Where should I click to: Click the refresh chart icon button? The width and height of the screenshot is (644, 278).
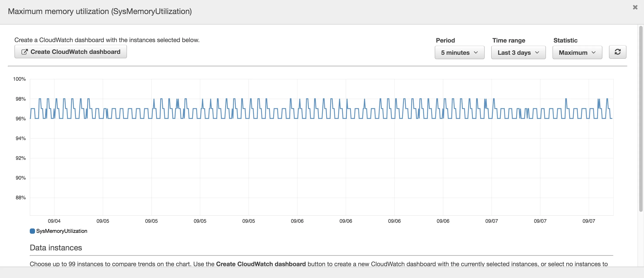tap(617, 52)
